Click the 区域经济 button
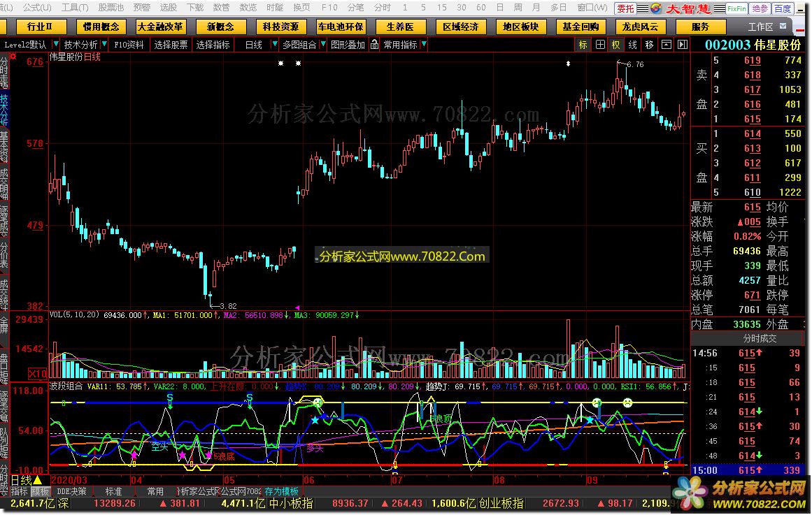 pyautogui.click(x=460, y=27)
